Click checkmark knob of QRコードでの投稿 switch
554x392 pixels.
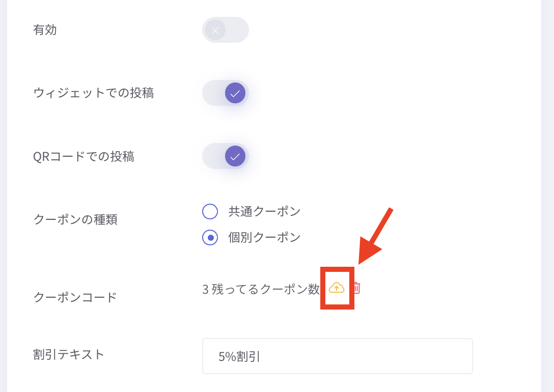235,156
